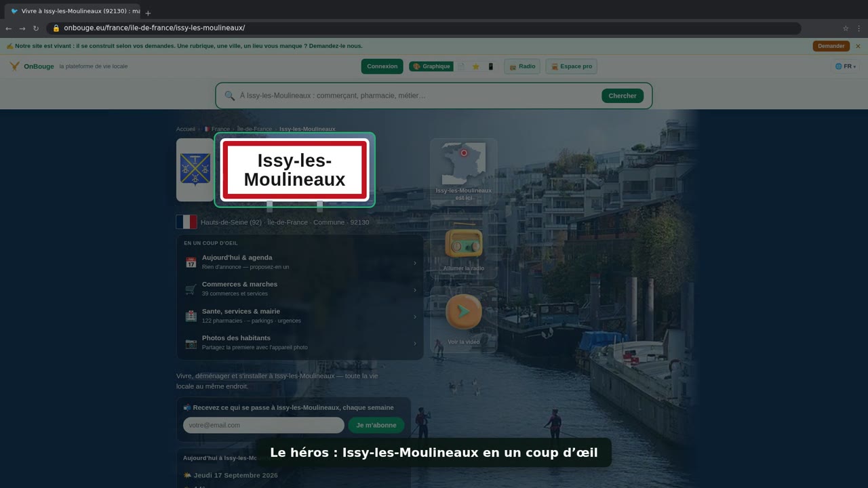Click the browser back arrow

click(8, 28)
